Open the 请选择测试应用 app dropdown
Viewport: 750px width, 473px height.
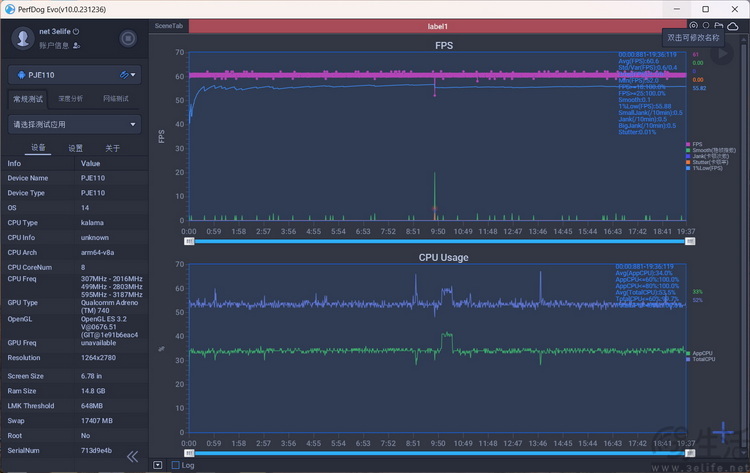coord(75,124)
